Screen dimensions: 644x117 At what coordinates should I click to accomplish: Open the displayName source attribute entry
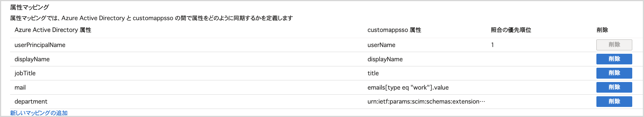tap(32, 59)
